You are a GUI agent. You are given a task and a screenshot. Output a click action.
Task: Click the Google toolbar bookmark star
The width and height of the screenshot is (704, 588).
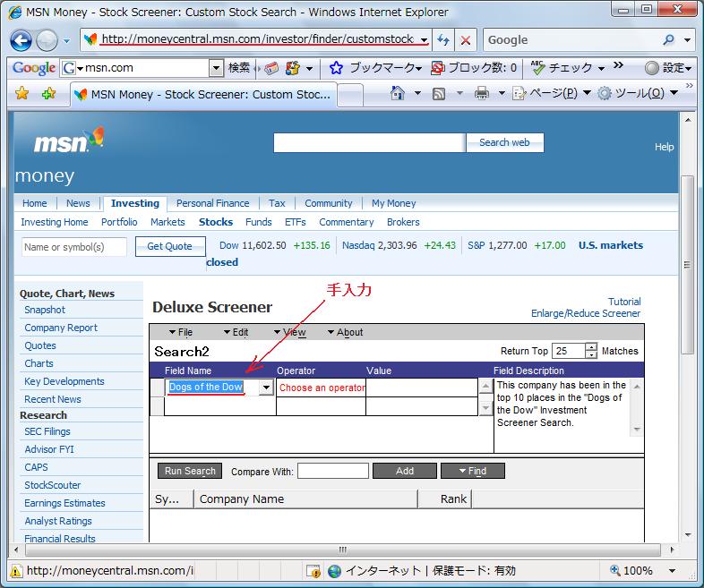pyautogui.click(x=336, y=68)
